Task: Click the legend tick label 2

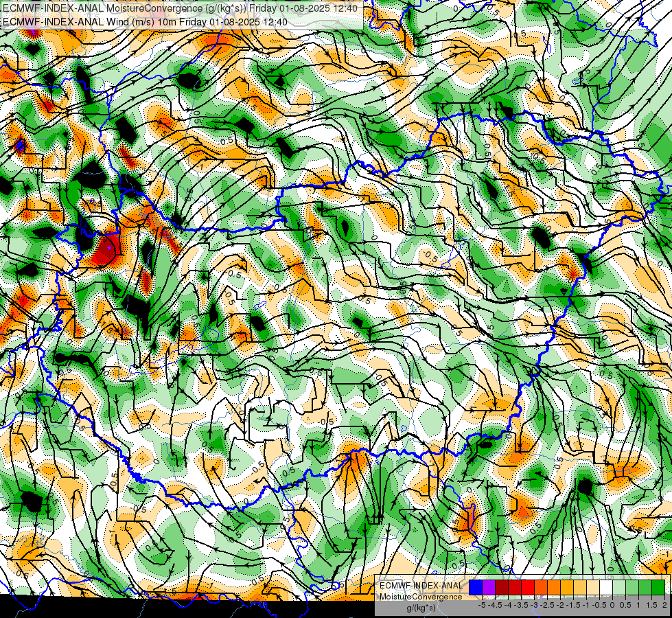Action: coord(664,605)
